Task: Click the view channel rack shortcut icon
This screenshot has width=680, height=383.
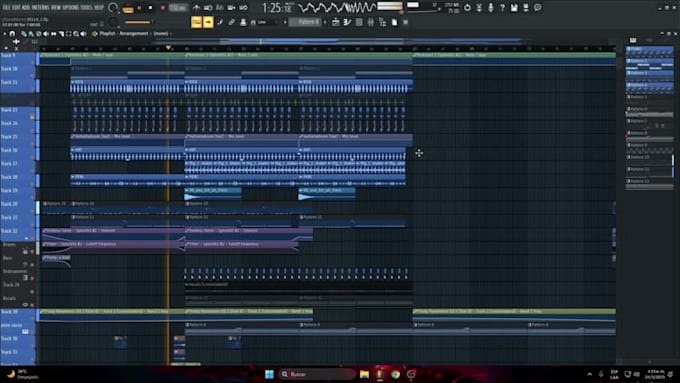Action: pyautogui.click(x=359, y=22)
